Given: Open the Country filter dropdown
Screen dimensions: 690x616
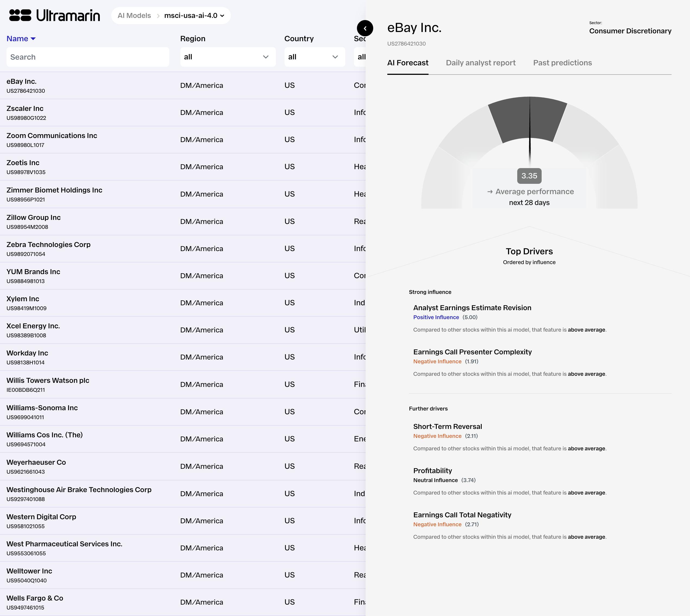Looking at the screenshot, I should coord(315,57).
